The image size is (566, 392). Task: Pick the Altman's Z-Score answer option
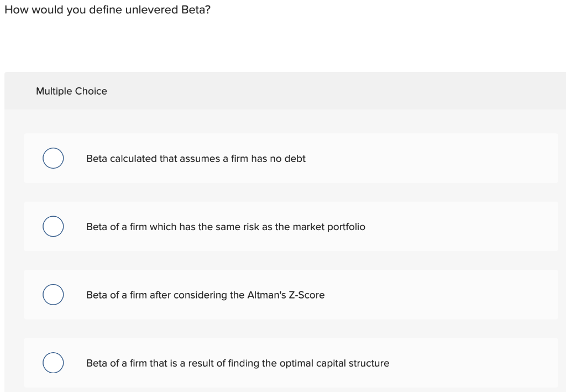pos(205,295)
